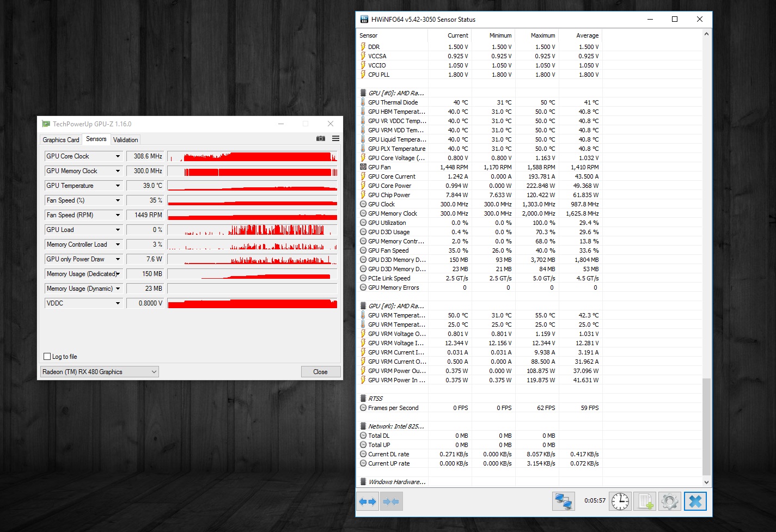Open the Memory Usage (Dynamic) dropdown
The image size is (776, 532).
[118, 289]
